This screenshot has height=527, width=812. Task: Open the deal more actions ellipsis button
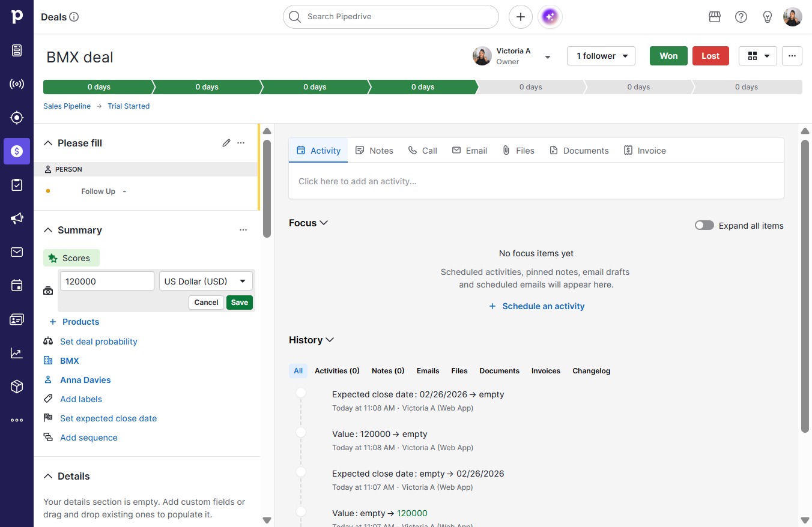(x=792, y=56)
